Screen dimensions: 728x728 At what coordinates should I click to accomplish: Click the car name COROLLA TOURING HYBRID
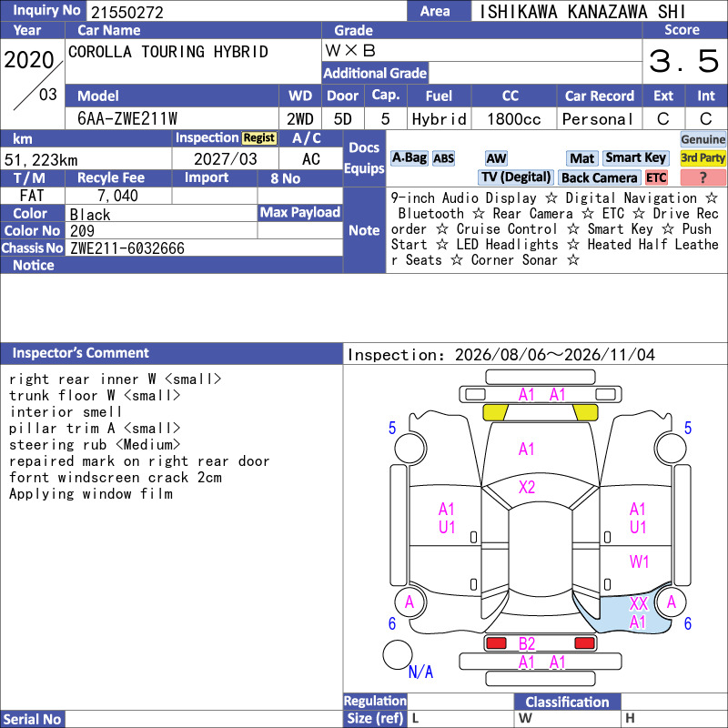point(168,52)
